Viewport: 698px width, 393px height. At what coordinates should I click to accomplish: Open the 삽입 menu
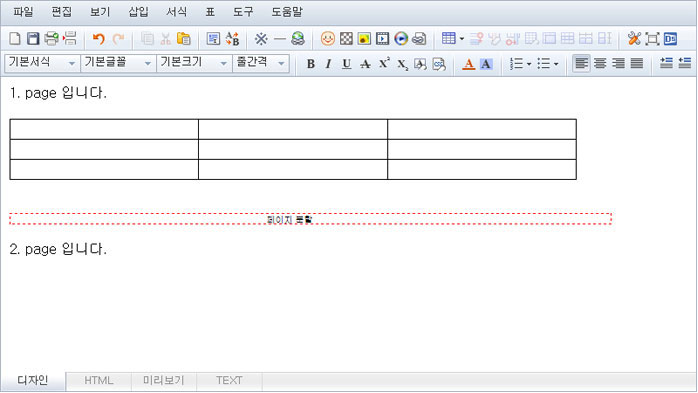point(138,12)
